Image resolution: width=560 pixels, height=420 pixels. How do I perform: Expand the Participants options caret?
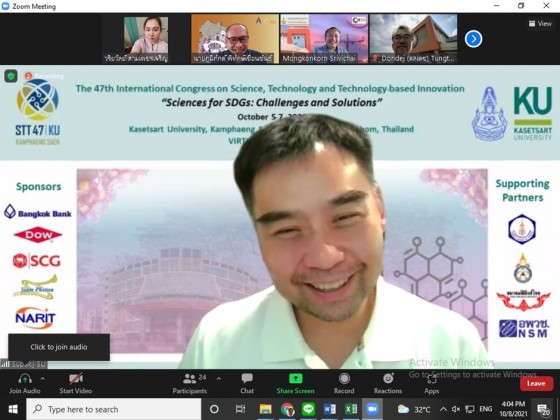[219, 379]
